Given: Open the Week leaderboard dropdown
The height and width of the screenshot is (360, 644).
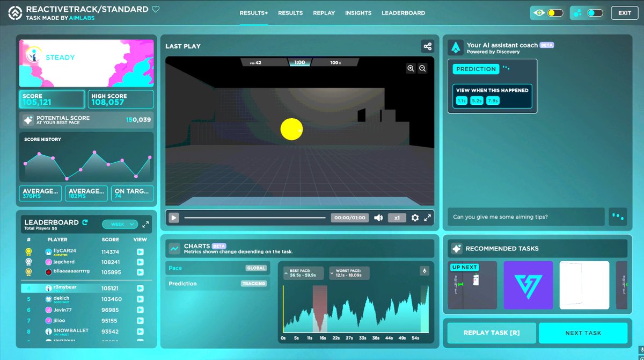Looking at the screenshot, I should pos(120,225).
